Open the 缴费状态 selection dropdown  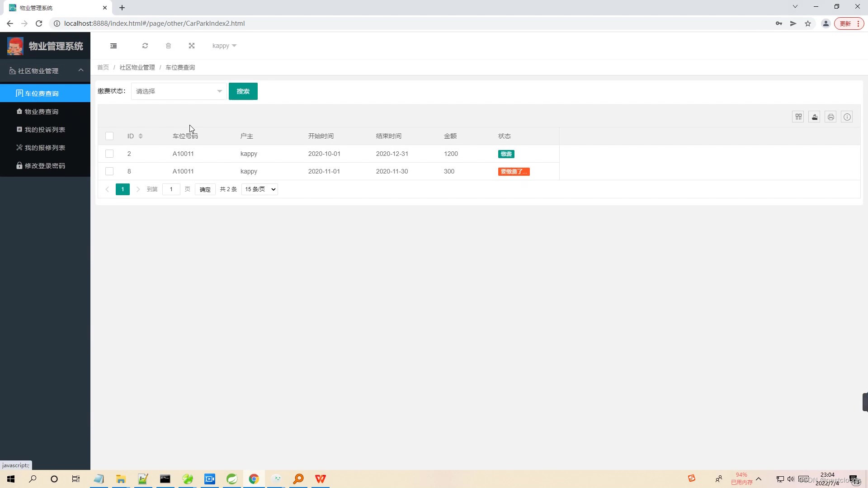[178, 91]
